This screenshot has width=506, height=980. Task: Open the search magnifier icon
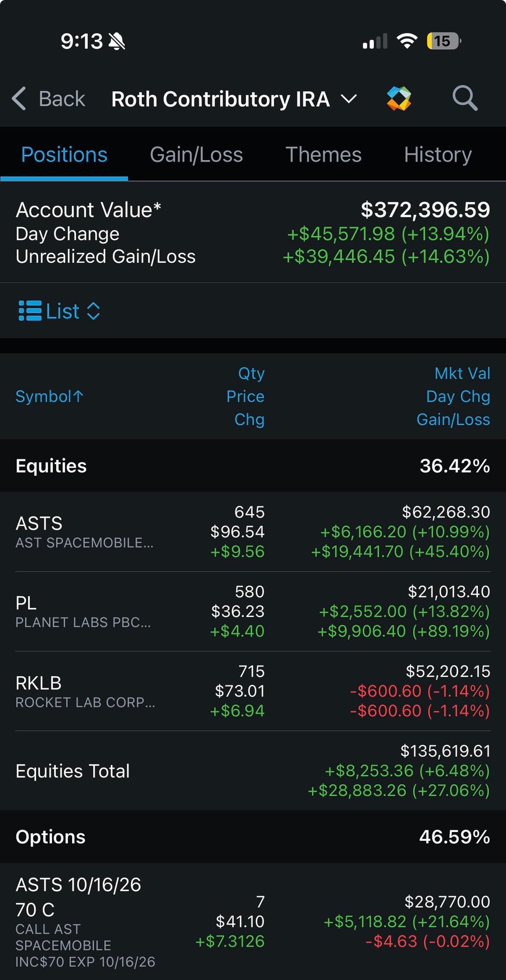pyautogui.click(x=464, y=98)
